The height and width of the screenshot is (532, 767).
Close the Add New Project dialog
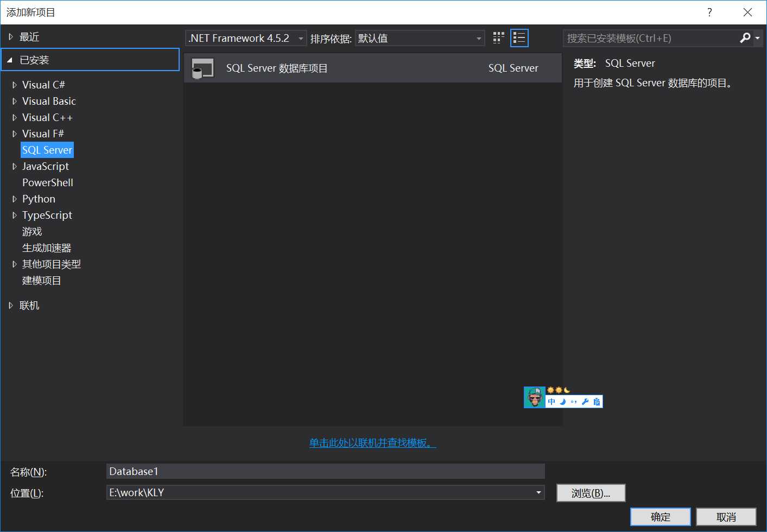(x=747, y=12)
